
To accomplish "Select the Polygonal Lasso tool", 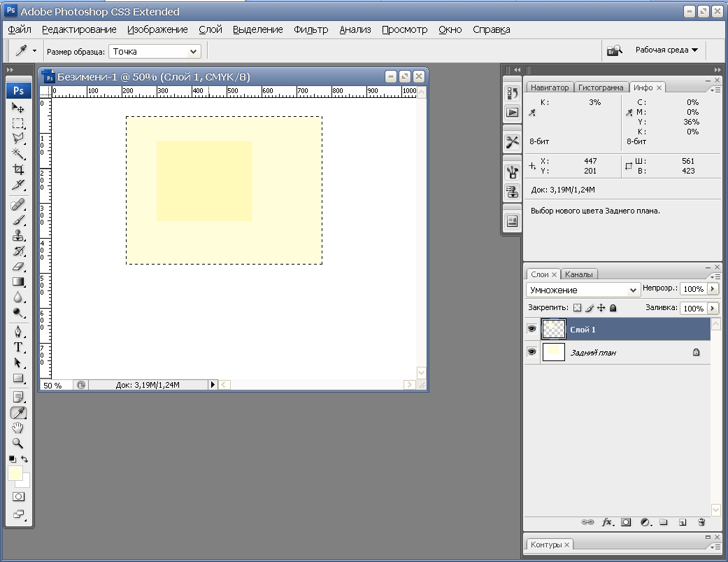I will [18, 139].
